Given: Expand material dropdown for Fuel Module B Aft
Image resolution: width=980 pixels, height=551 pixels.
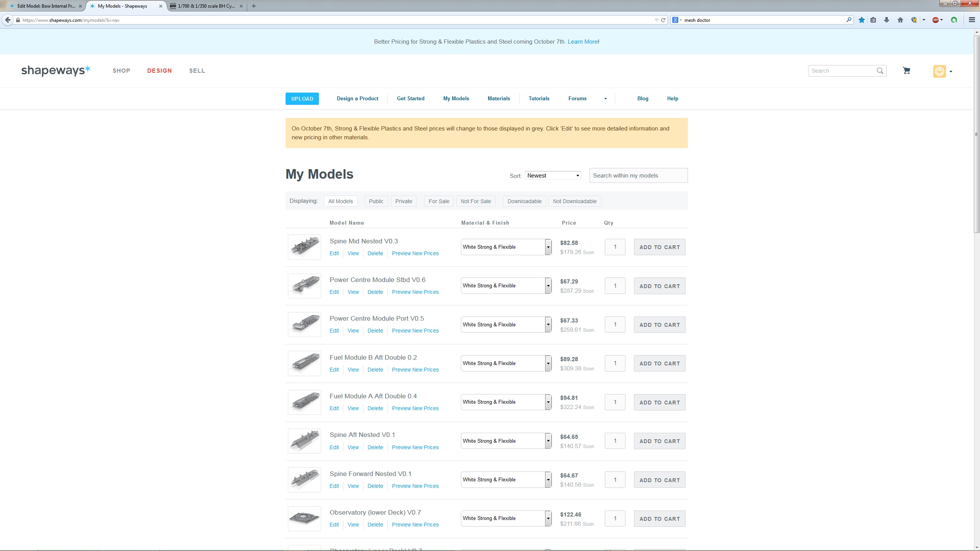Looking at the screenshot, I should point(548,364).
